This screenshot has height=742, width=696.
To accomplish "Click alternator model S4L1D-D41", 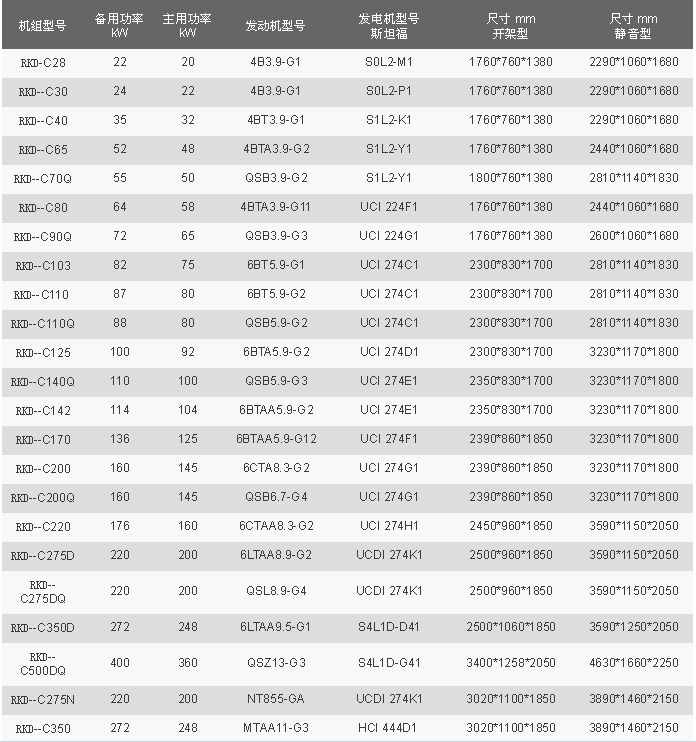I will pyautogui.click(x=389, y=627).
